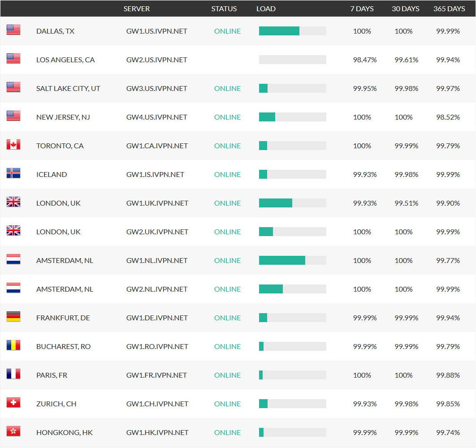
Task: Click server name GW1.DE.IVPN.NET
Action: (157, 318)
